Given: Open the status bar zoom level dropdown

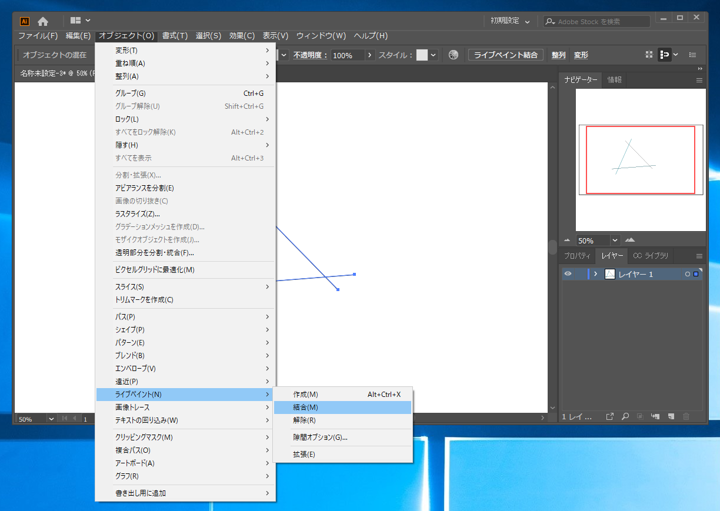Looking at the screenshot, I should tap(51, 419).
